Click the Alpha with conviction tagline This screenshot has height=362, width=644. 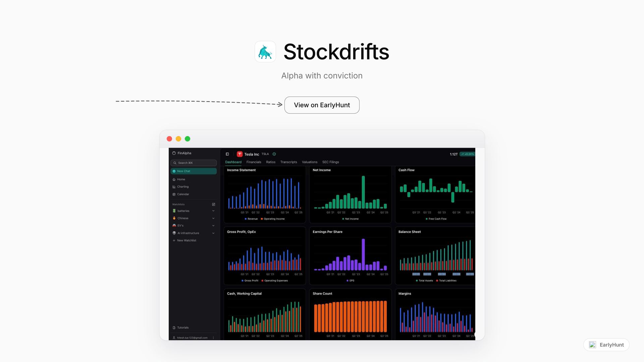[322, 76]
